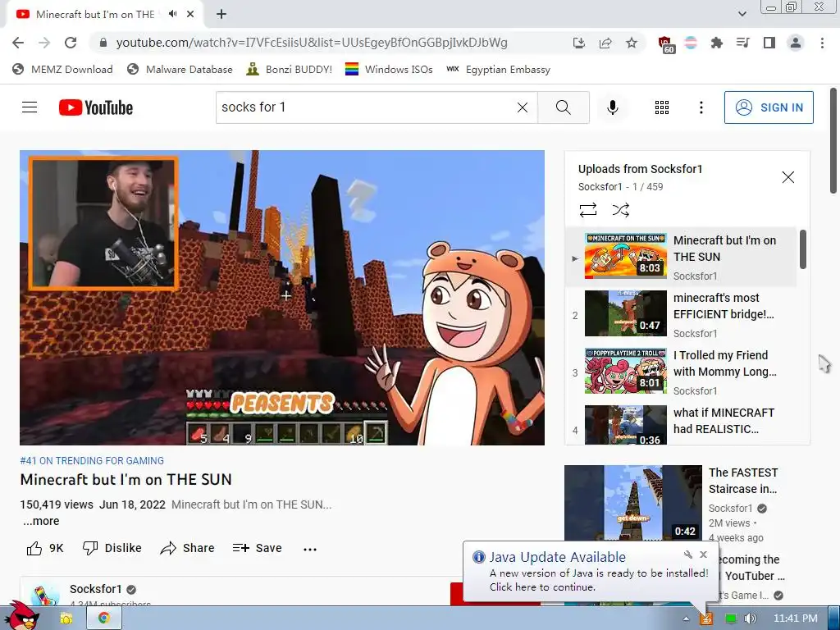Share the video
The image size is (840, 630).
(x=188, y=548)
